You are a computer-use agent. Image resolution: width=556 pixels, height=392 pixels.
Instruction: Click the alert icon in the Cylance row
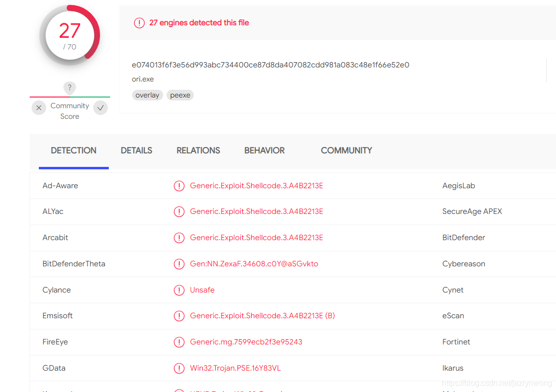point(179,290)
